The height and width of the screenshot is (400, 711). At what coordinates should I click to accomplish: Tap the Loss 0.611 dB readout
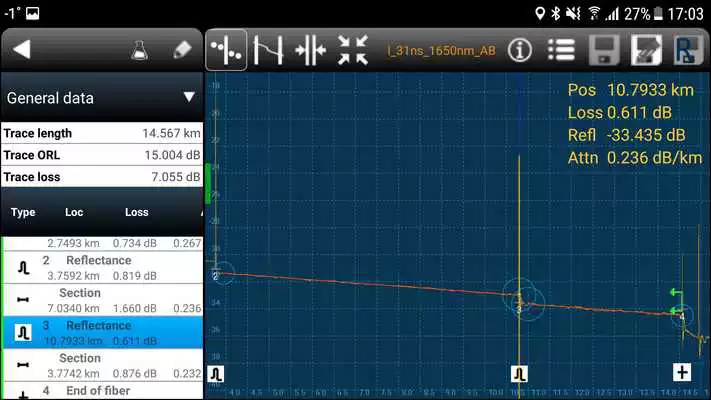click(x=619, y=112)
